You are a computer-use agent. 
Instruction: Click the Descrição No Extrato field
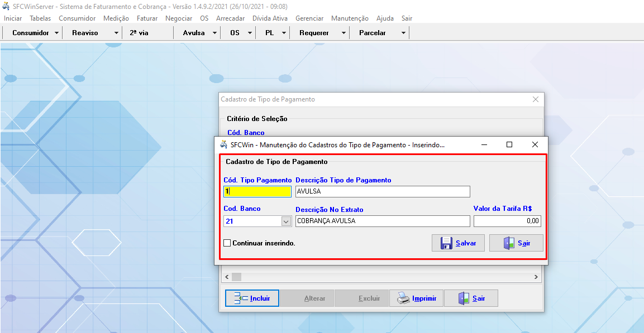click(x=383, y=221)
